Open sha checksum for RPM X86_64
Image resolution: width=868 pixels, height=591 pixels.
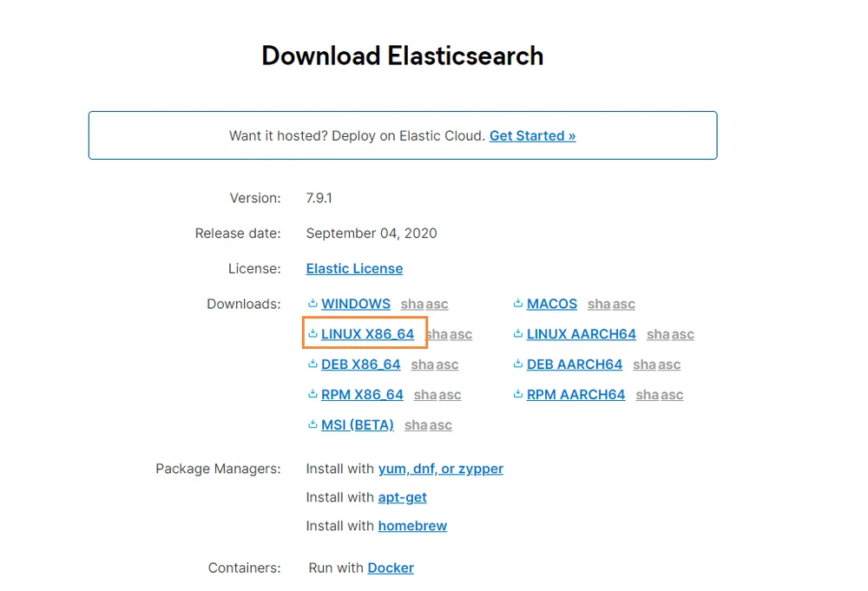click(425, 395)
